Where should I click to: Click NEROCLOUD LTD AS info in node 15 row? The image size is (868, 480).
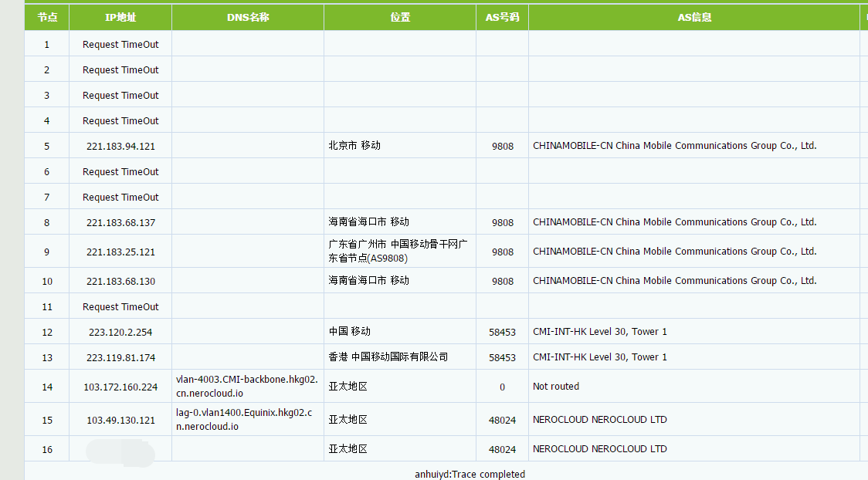tap(599, 419)
